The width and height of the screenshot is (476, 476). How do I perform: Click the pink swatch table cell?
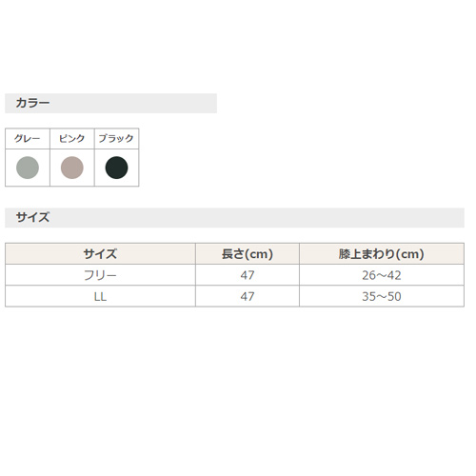72,168
